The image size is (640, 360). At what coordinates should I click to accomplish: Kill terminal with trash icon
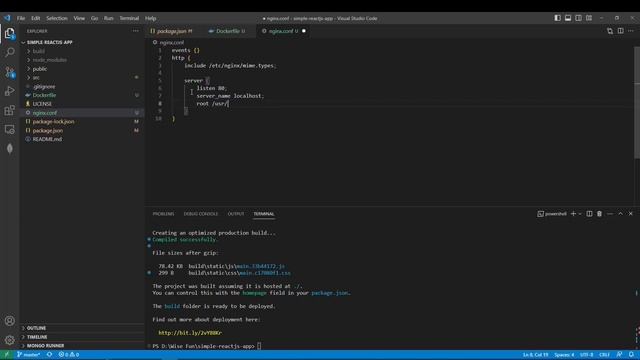tap(599, 213)
